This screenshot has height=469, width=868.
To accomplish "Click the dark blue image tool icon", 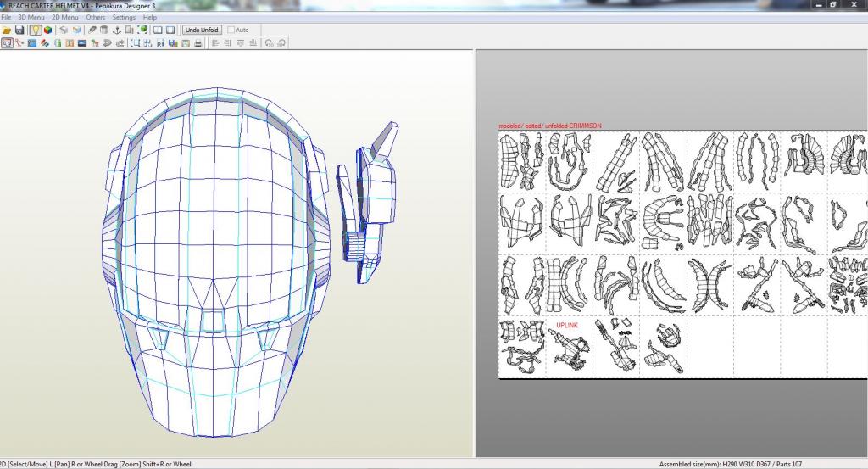I will point(82,43).
